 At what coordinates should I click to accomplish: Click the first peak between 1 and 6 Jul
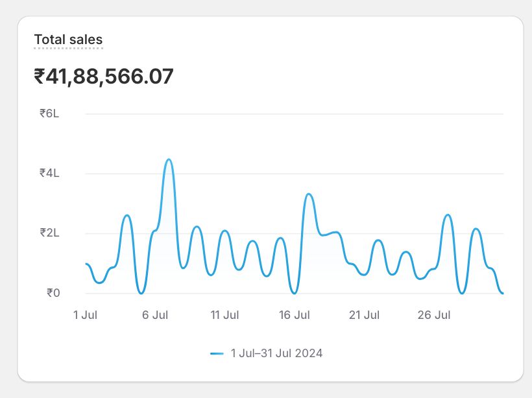click(x=127, y=215)
